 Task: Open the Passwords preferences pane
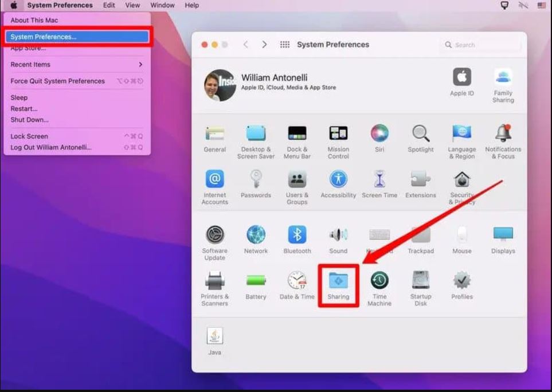(256, 185)
